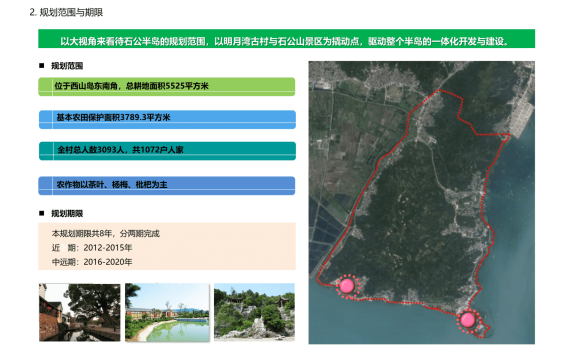The image size is (570, 360).
Task: Click the light green bar about 5525平方米
Action: 167,87
